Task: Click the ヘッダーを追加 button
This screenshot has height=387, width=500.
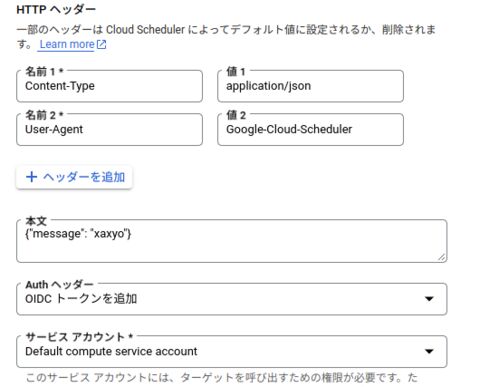Action: tap(74, 177)
